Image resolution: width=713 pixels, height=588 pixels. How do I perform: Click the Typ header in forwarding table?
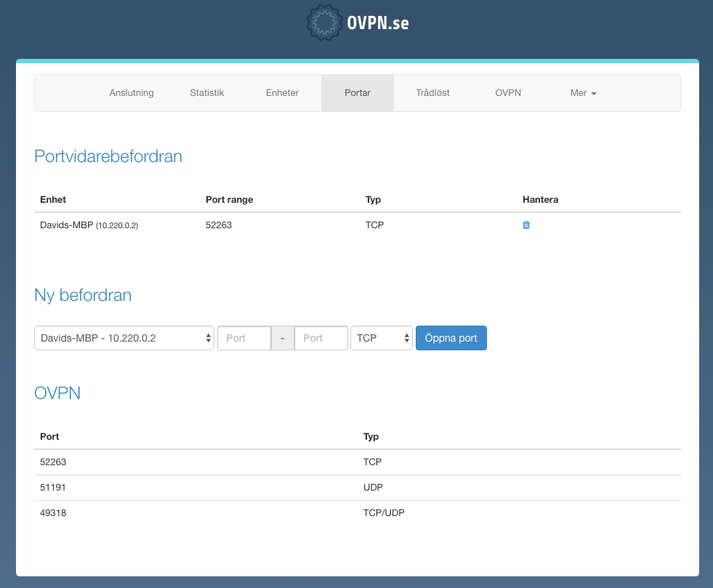(x=374, y=200)
